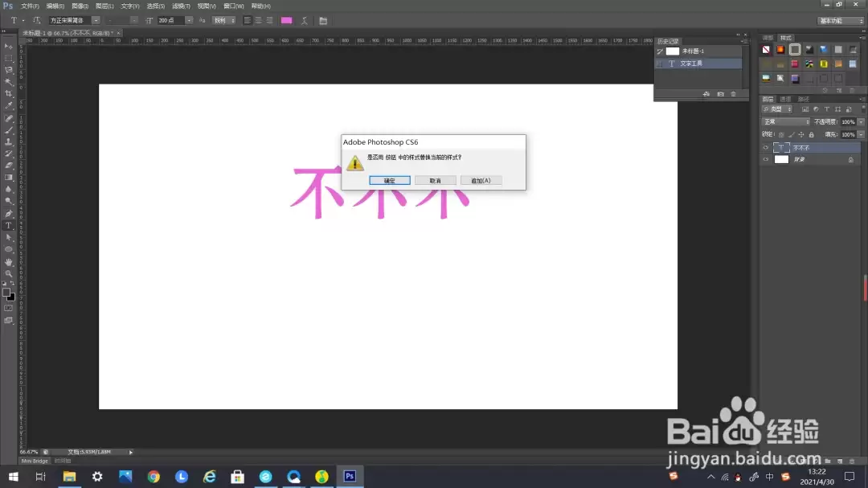
Task: Select the Pen tool
Action: coord(8,213)
